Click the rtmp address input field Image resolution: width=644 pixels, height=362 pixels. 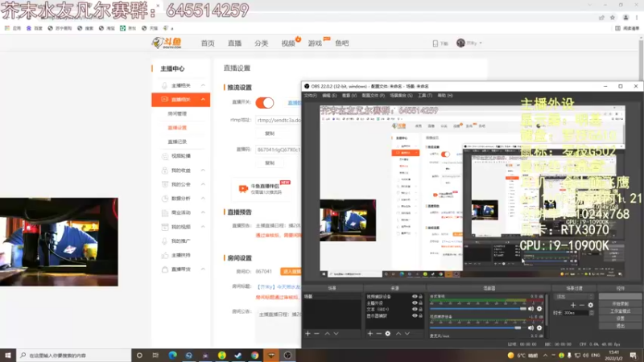[279, 120]
